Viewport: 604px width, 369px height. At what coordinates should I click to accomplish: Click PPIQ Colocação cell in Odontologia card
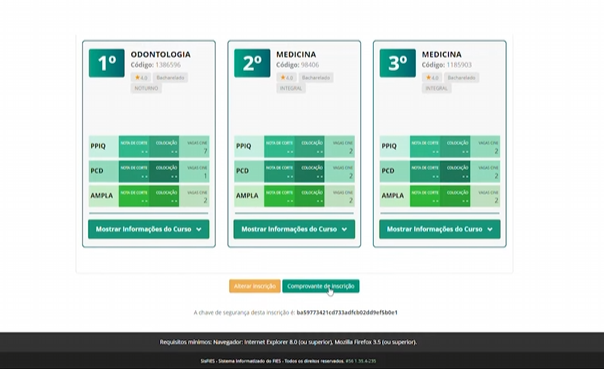(164, 146)
